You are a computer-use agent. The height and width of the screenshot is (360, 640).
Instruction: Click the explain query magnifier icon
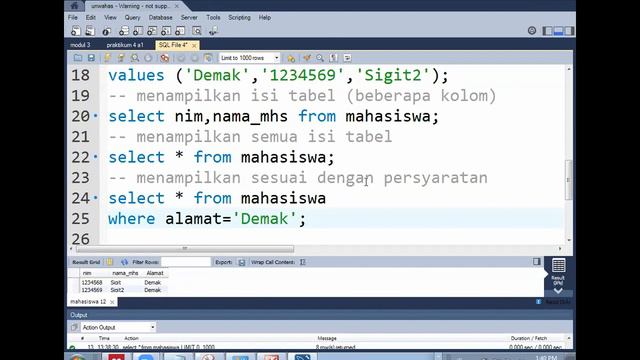[135, 58]
